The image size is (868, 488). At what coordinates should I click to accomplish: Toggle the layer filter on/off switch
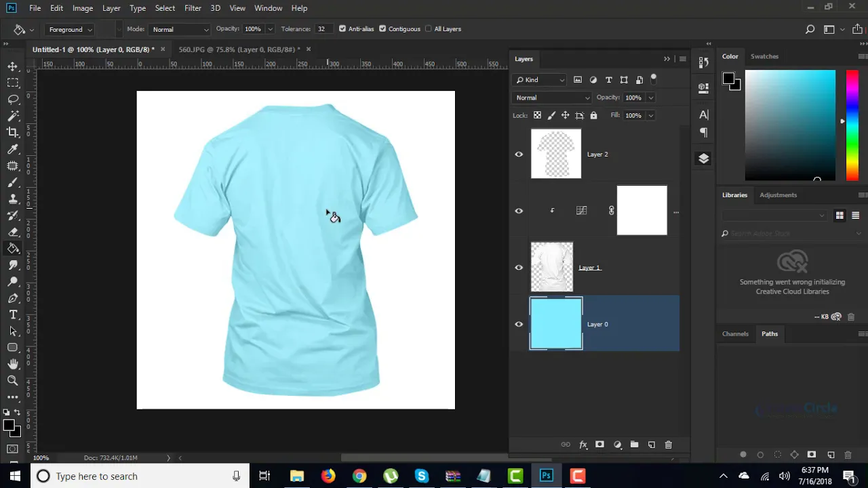coord(654,79)
